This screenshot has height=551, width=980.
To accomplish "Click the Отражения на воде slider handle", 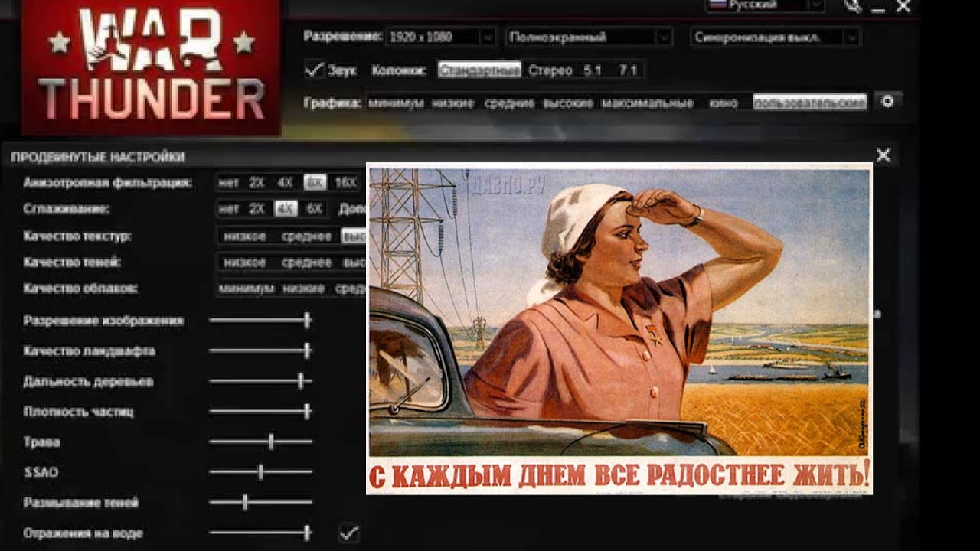I will pyautogui.click(x=307, y=533).
